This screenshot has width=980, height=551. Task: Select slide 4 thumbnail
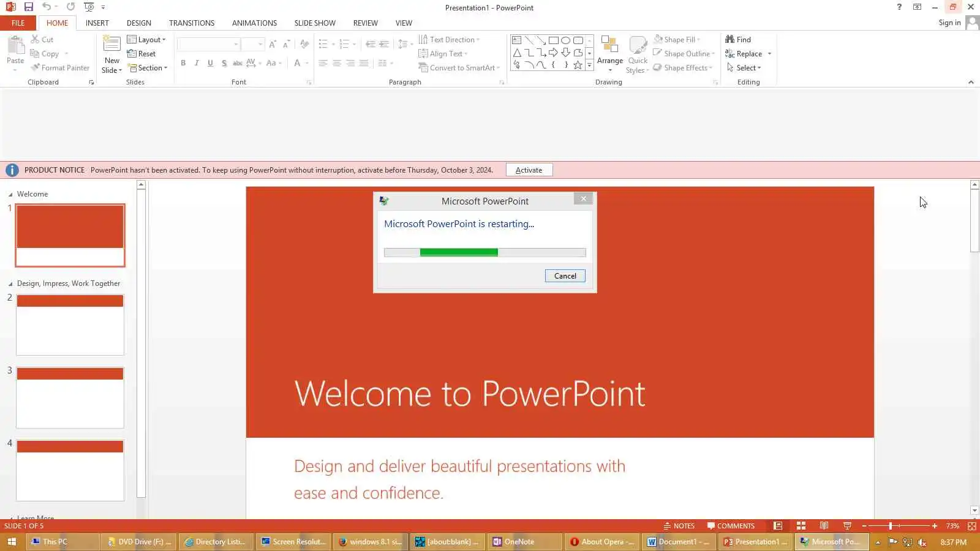tap(70, 471)
